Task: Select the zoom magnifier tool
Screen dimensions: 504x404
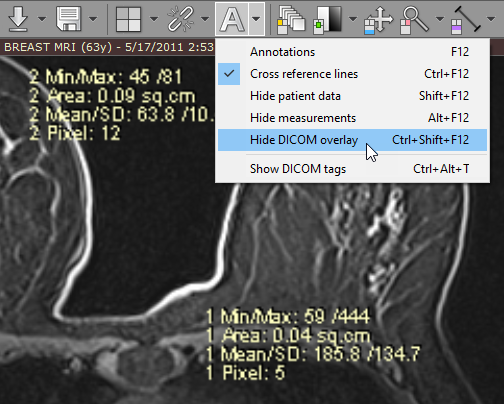Action: [414, 20]
